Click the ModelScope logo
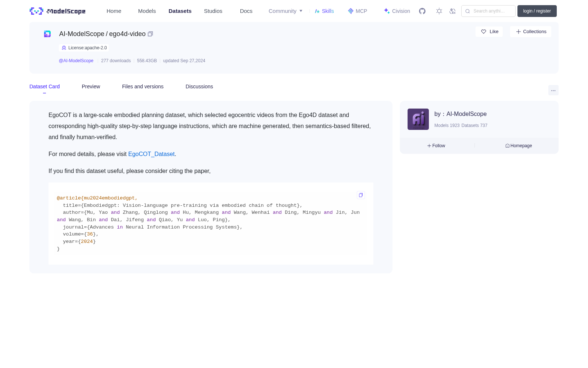This screenshot has width=588, height=368. (x=58, y=11)
